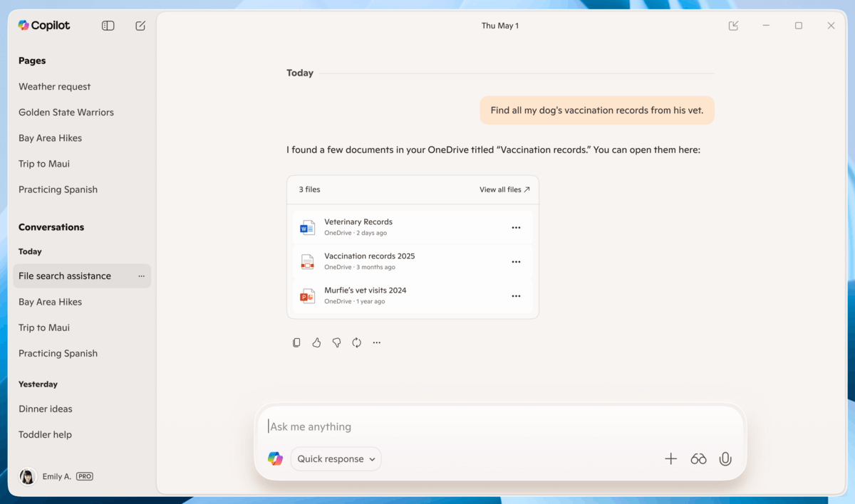The height and width of the screenshot is (504, 855).
Task: Regenerate the response with refresh icon
Action: tap(356, 342)
